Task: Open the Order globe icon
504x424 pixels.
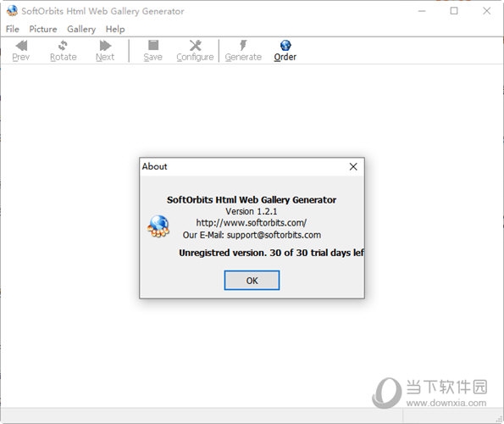Action: [285, 51]
